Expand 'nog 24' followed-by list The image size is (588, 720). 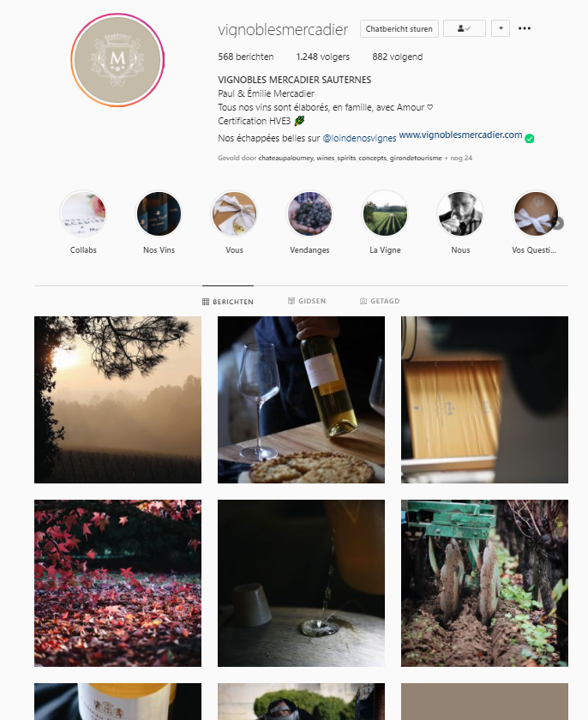click(461, 158)
